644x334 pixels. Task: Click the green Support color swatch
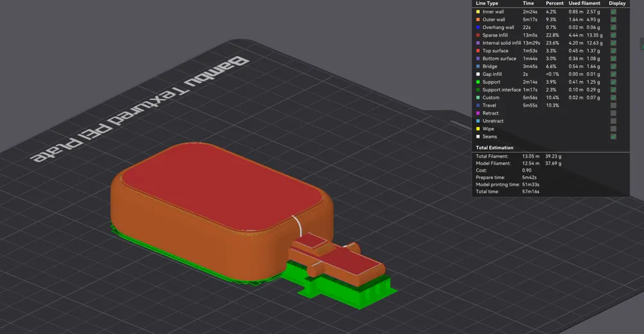click(x=478, y=82)
